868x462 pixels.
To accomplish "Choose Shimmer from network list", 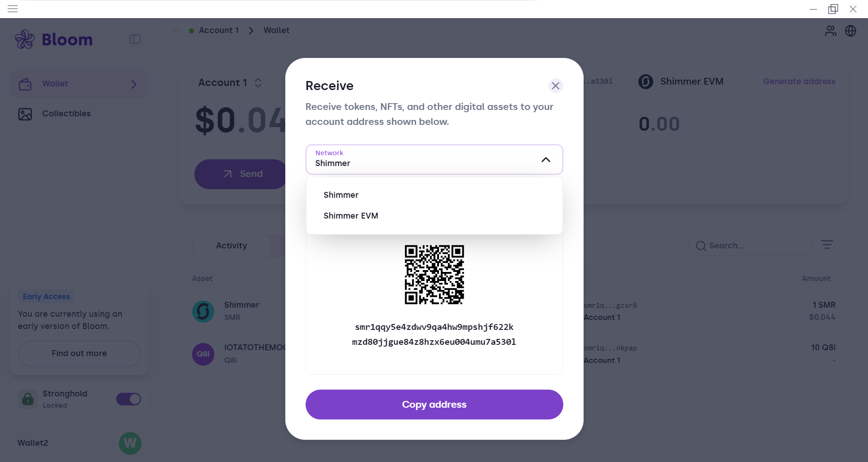I will [x=341, y=195].
